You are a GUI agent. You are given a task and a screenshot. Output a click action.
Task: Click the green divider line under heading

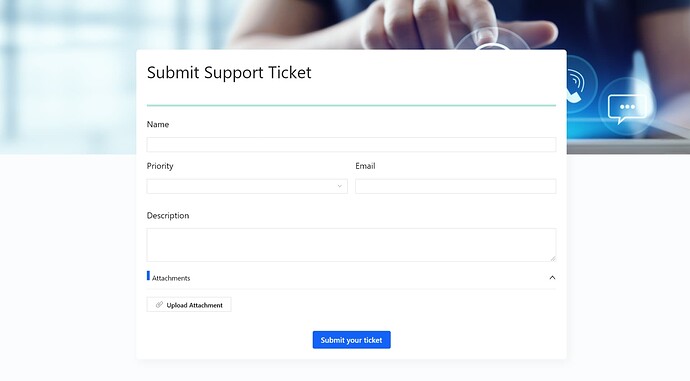click(351, 106)
